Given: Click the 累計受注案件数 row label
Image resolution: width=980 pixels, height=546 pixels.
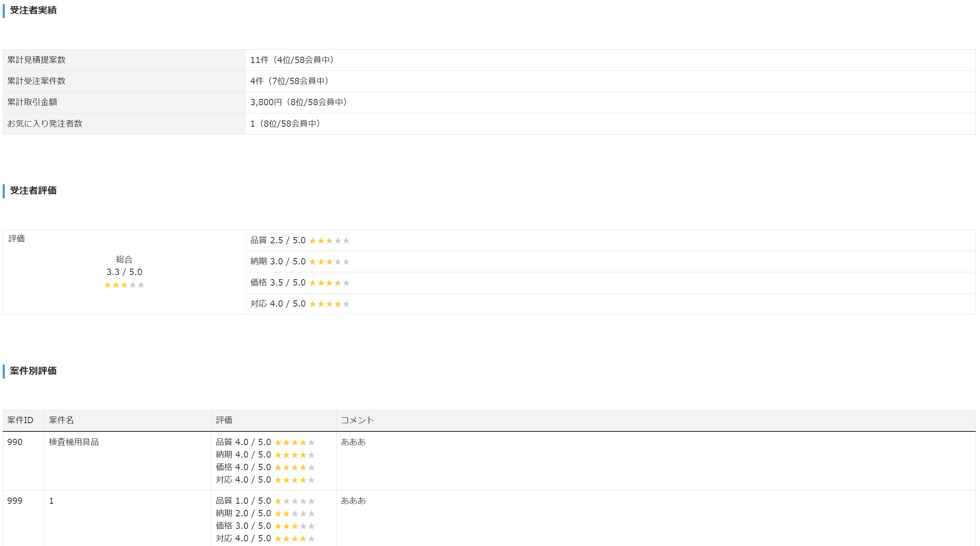Looking at the screenshot, I should (x=36, y=81).
